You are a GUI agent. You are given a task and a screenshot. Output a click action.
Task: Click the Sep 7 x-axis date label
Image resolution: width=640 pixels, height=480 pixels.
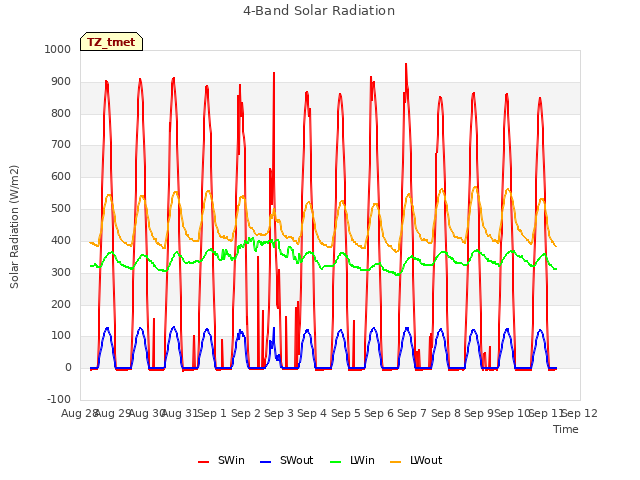point(412,413)
